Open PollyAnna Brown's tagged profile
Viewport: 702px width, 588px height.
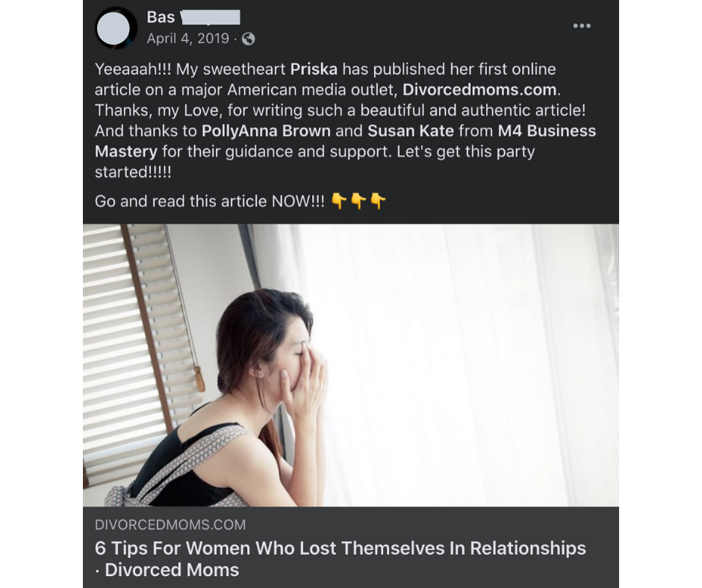coord(266,131)
